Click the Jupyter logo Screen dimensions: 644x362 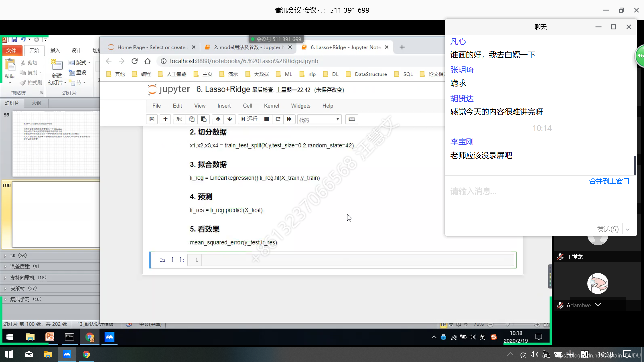click(169, 89)
